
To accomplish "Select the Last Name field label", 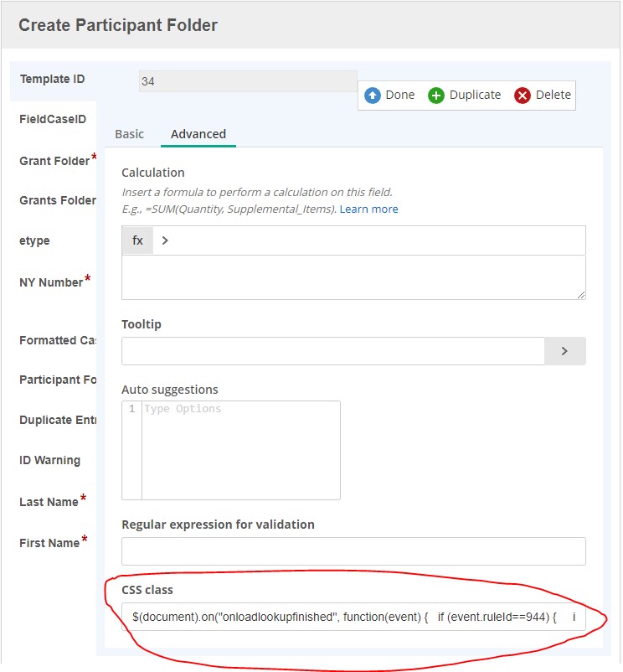I will [x=49, y=502].
